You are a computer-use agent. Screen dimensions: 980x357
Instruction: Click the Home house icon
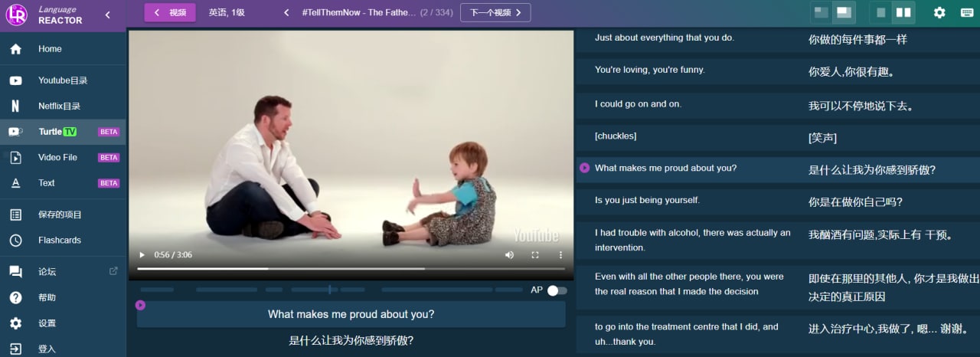[x=15, y=49]
